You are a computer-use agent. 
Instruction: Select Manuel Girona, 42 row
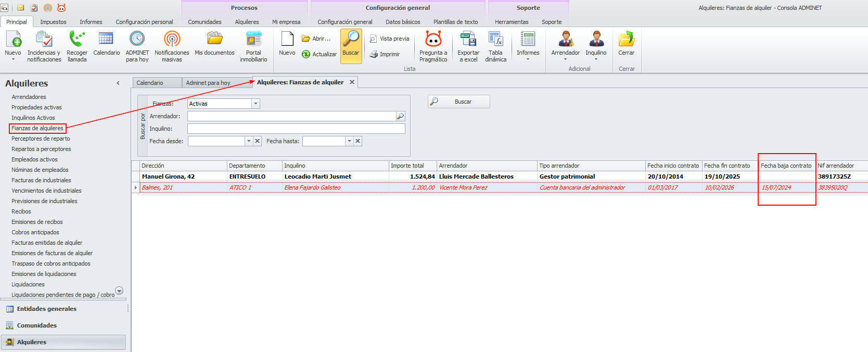coord(500,177)
